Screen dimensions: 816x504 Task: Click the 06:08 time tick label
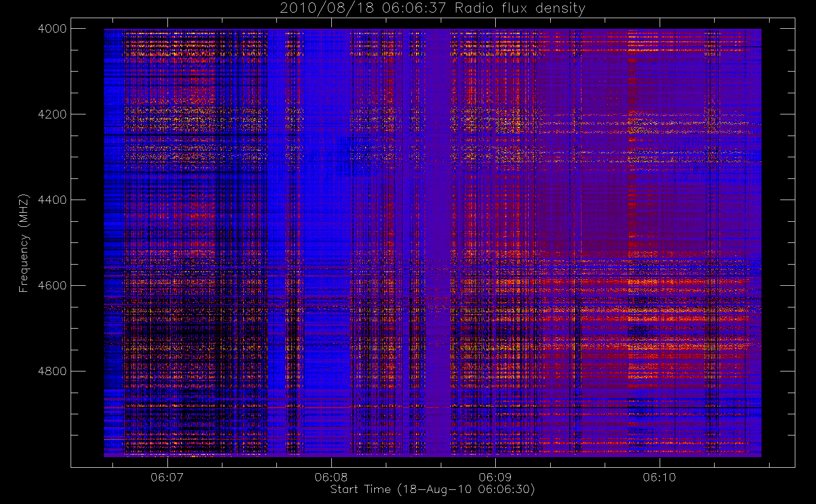click(331, 477)
